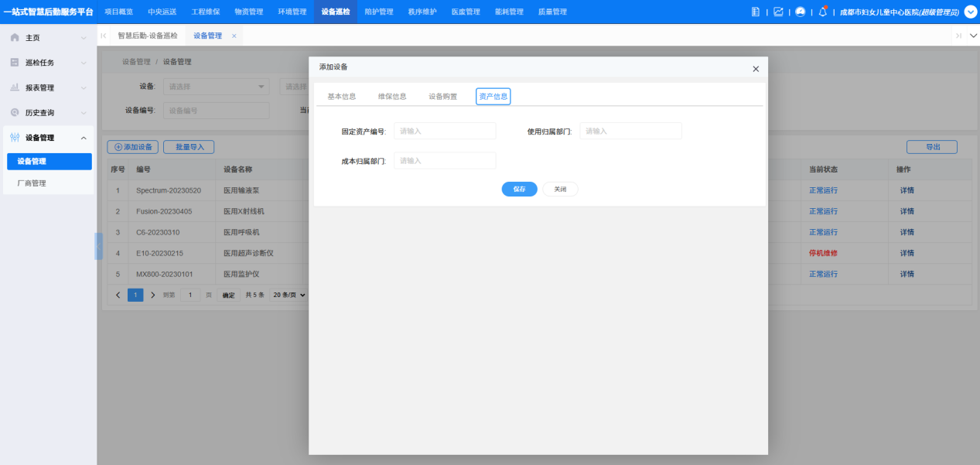Open 详情 for C6-20230310 row

[x=907, y=232]
